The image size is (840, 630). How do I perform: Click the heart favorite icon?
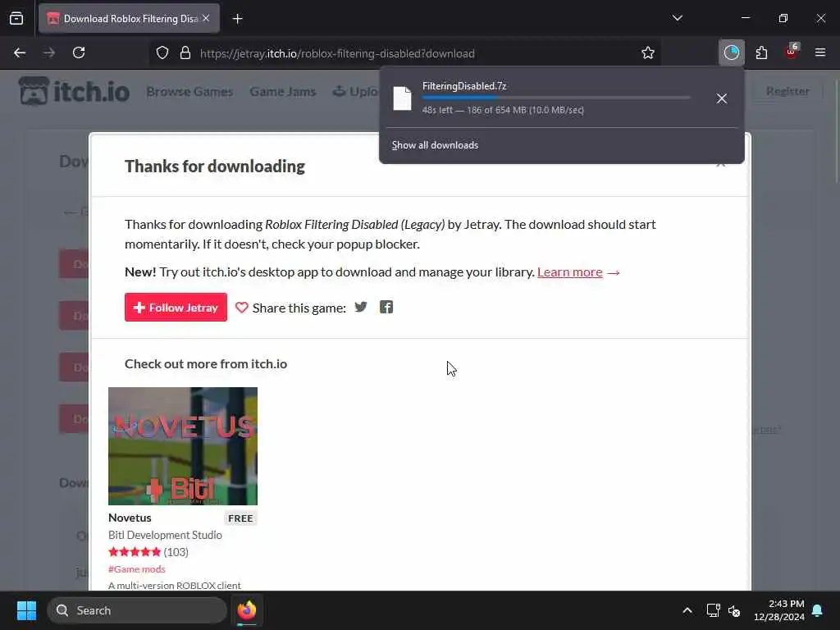[x=242, y=308]
